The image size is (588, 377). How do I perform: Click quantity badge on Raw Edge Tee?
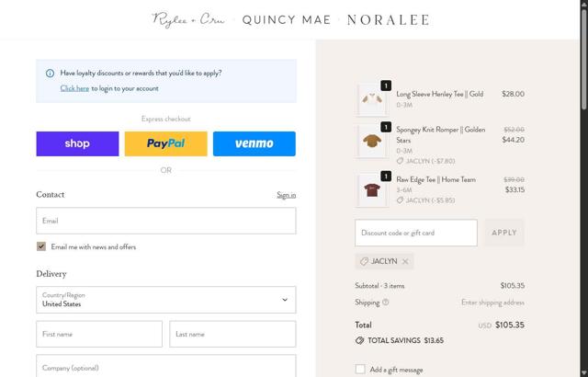point(386,177)
